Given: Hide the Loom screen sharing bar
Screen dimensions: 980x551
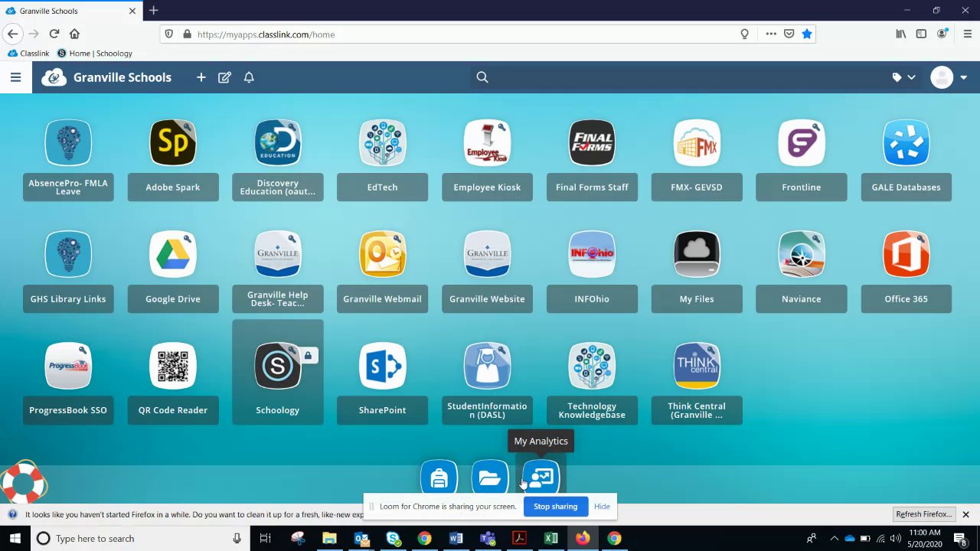Looking at the screenshot, I should (x=602, y=507).
